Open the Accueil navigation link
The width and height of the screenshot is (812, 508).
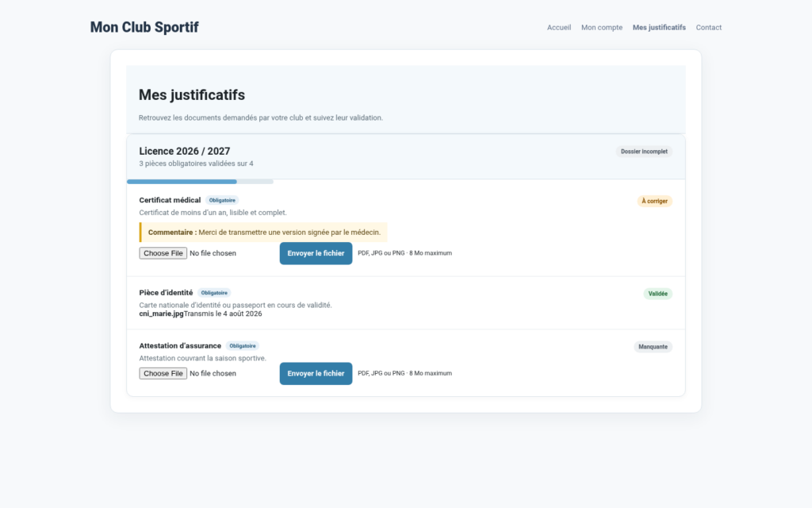559,28
